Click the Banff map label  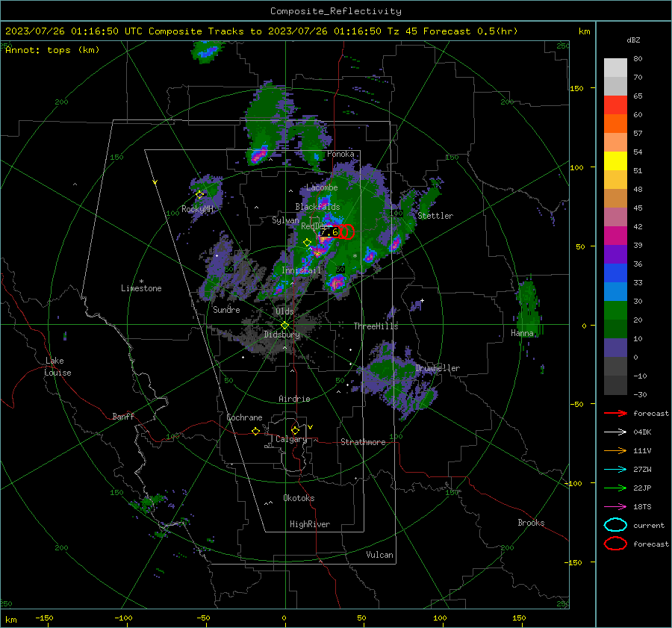point(123,416)
